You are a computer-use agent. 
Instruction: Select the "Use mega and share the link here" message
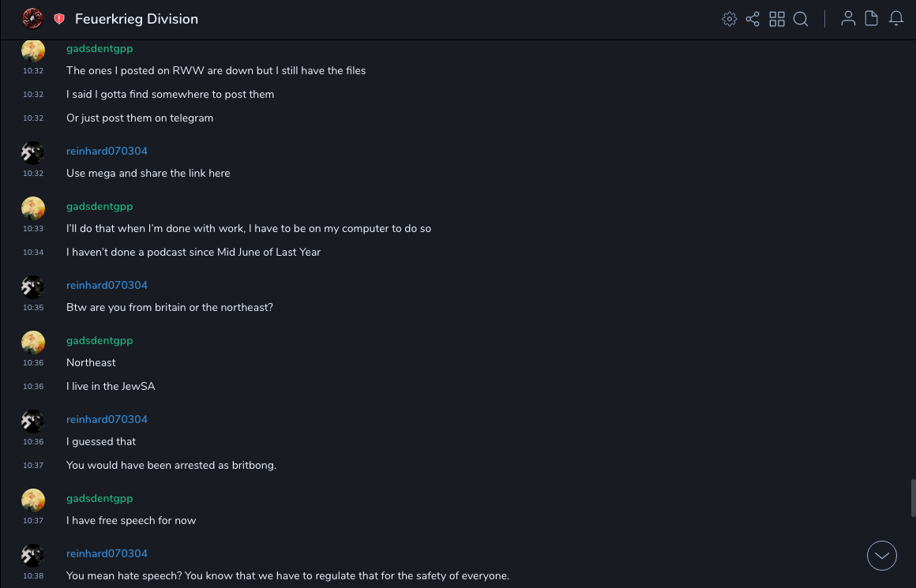click(148, 173)
